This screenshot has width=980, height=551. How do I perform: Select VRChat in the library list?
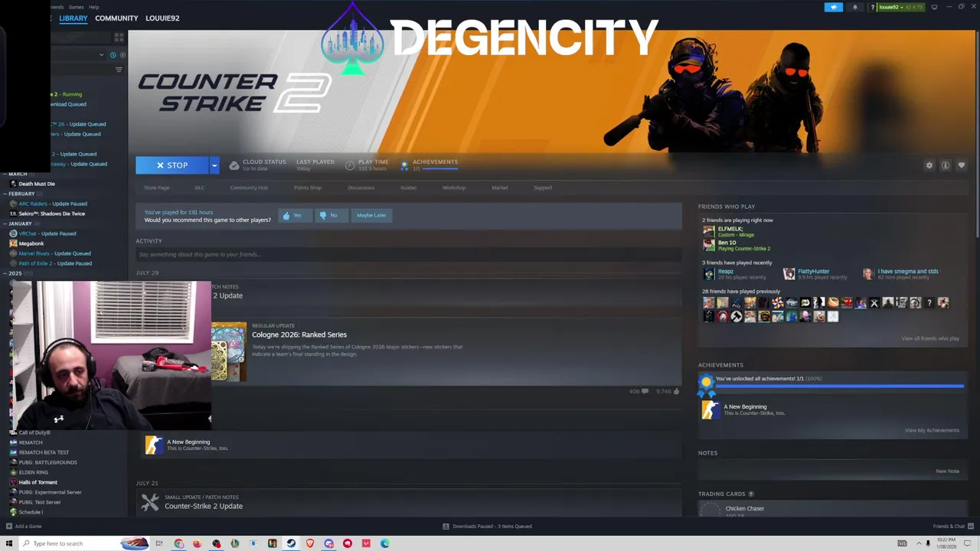click(x=47, y=233)
